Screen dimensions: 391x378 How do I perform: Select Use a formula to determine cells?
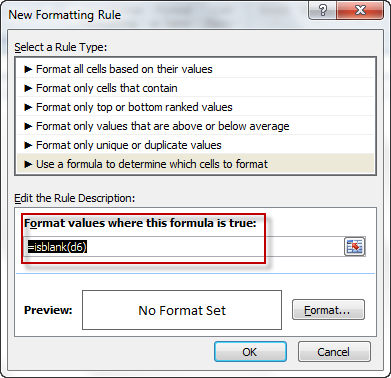(196, 164)
